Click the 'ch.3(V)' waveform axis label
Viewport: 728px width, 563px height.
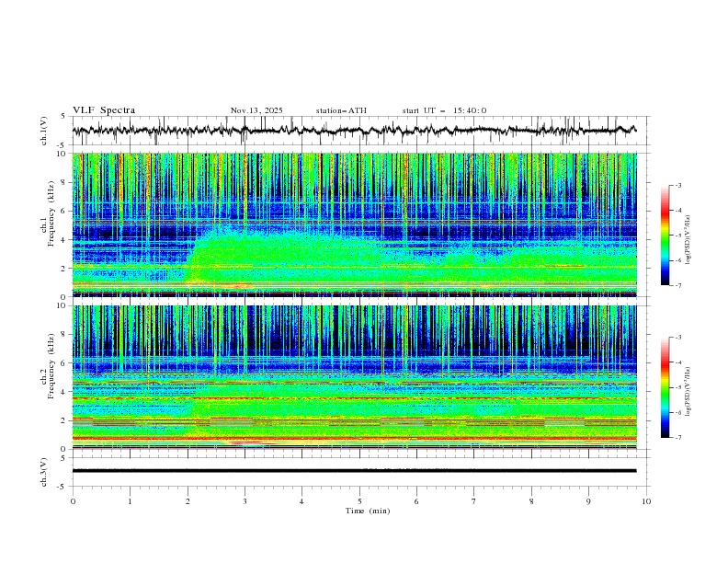click(44, 472)
